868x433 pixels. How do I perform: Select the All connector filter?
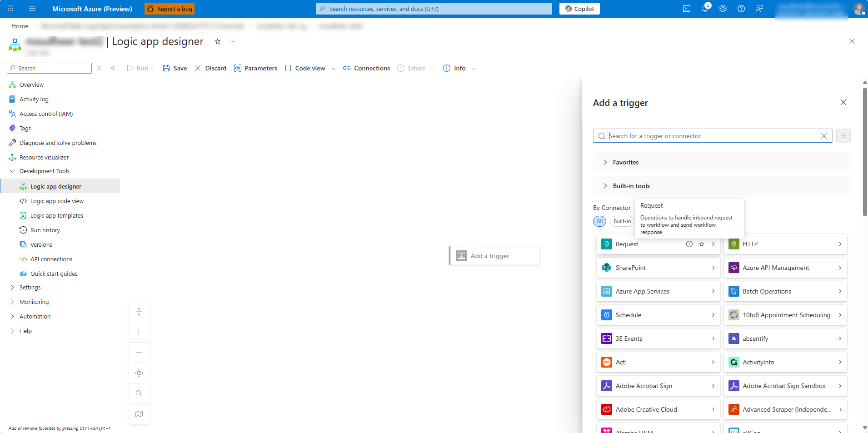pos(600,221)
